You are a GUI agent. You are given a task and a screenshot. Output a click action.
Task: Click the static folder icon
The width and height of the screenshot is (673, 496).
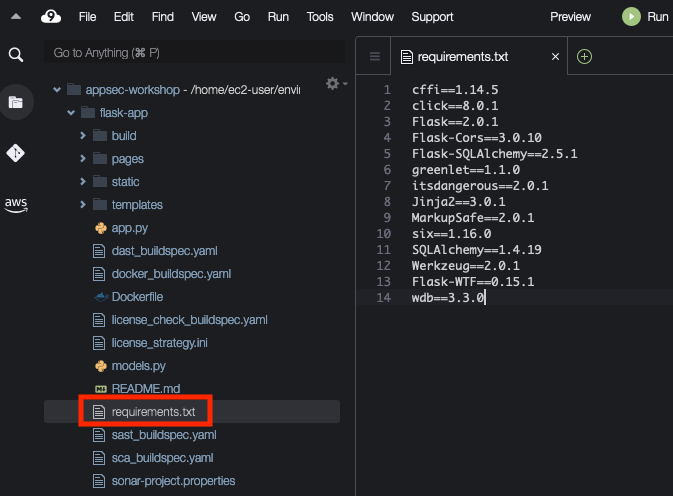tap(100, 181)
